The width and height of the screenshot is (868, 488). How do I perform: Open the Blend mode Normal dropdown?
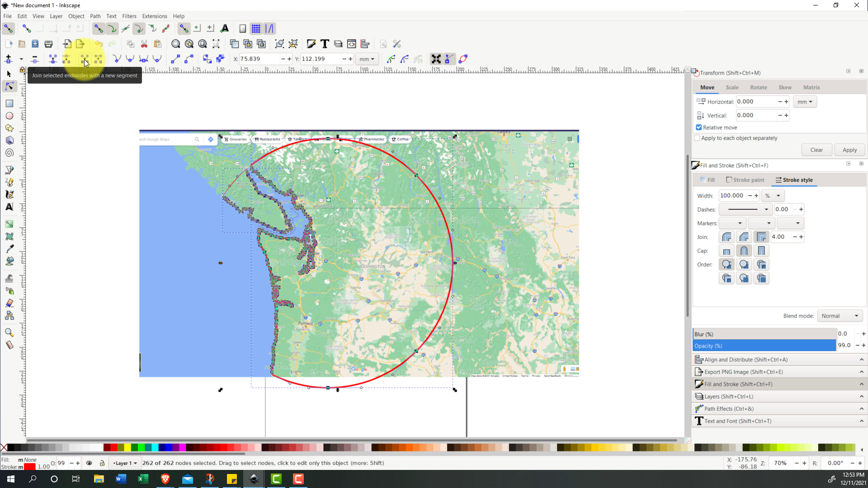(840, 316)
